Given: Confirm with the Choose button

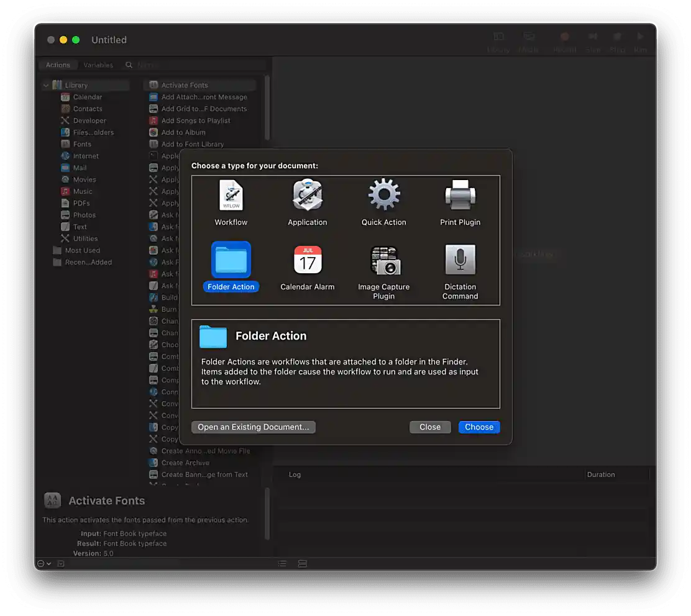Looking at the screenshot, I should (478, 427).
